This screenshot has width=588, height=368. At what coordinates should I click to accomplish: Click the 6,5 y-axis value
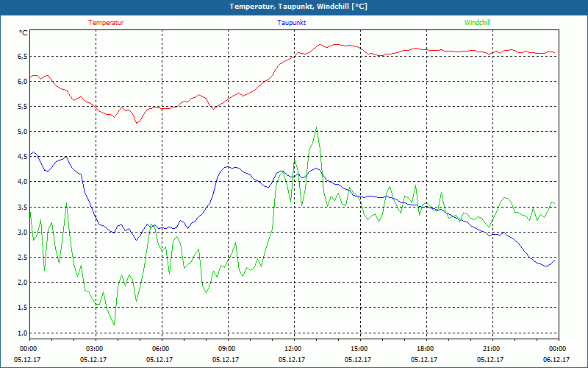[x=23, y=57]
